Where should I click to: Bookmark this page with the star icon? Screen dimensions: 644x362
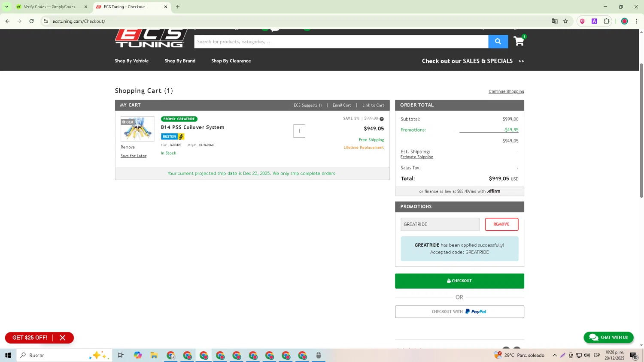click(x=565, y=21)
